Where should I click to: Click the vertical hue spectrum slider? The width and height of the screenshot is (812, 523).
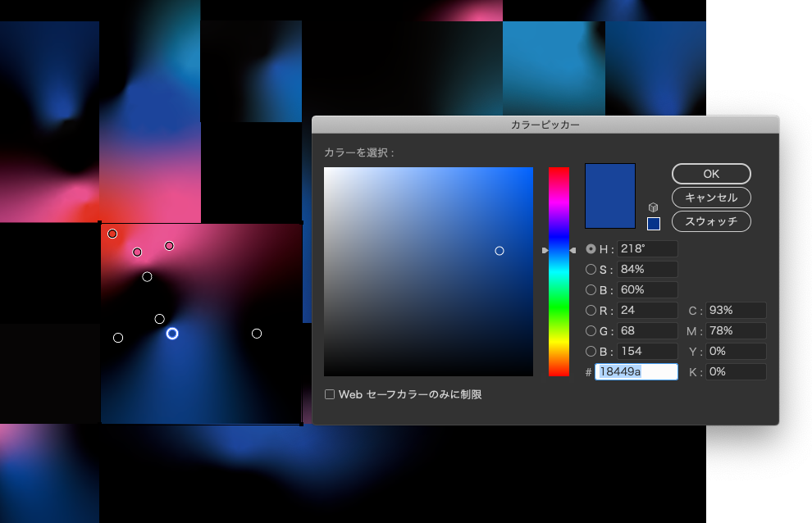pos(559,271)
